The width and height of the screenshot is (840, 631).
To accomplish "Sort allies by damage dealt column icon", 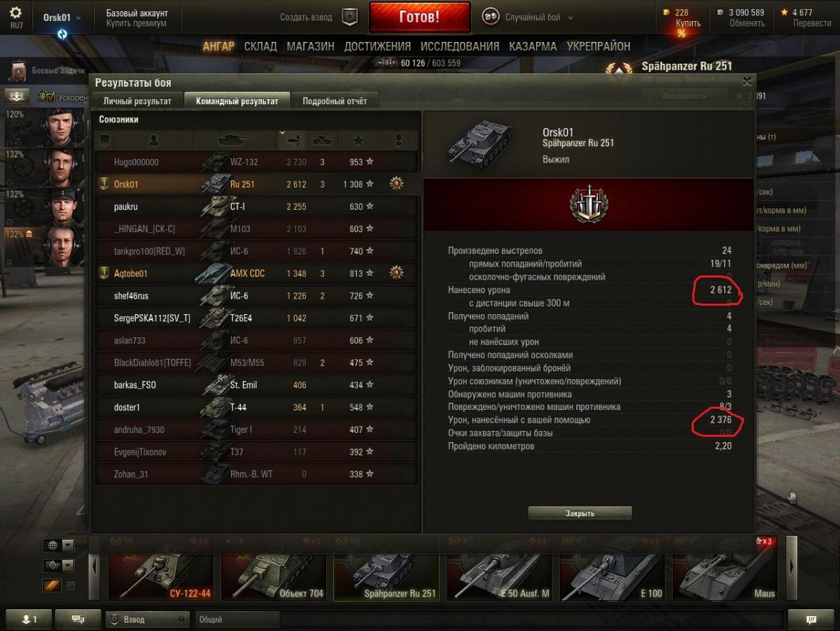I will (x=293, y=141).
